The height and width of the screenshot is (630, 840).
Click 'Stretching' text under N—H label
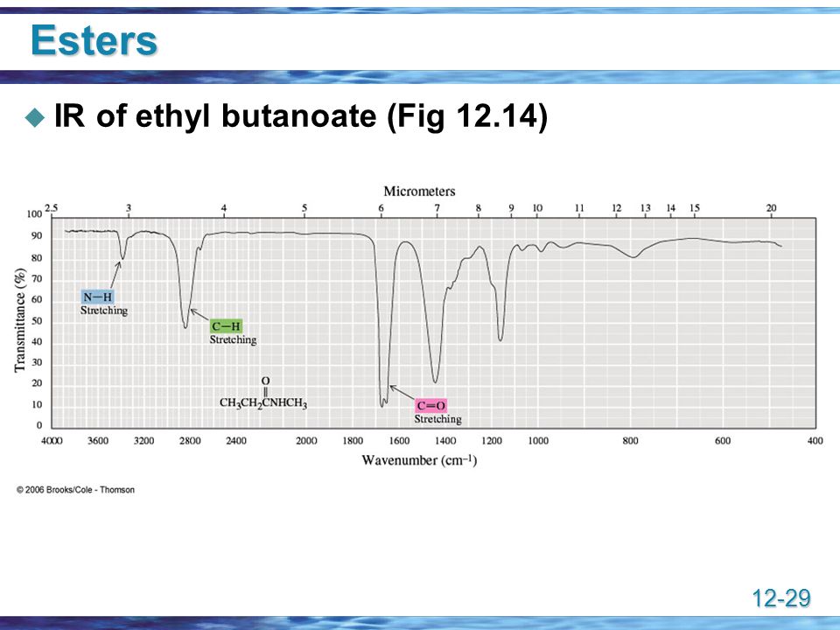(104, 311)
